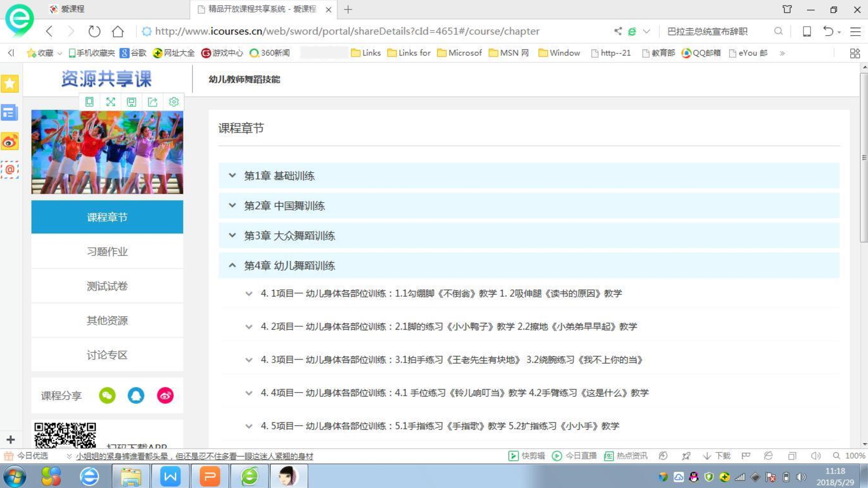Open the 习题作业 menu item
The height and width of the screenshot is (488, 868).
click(x=107, y=252)
